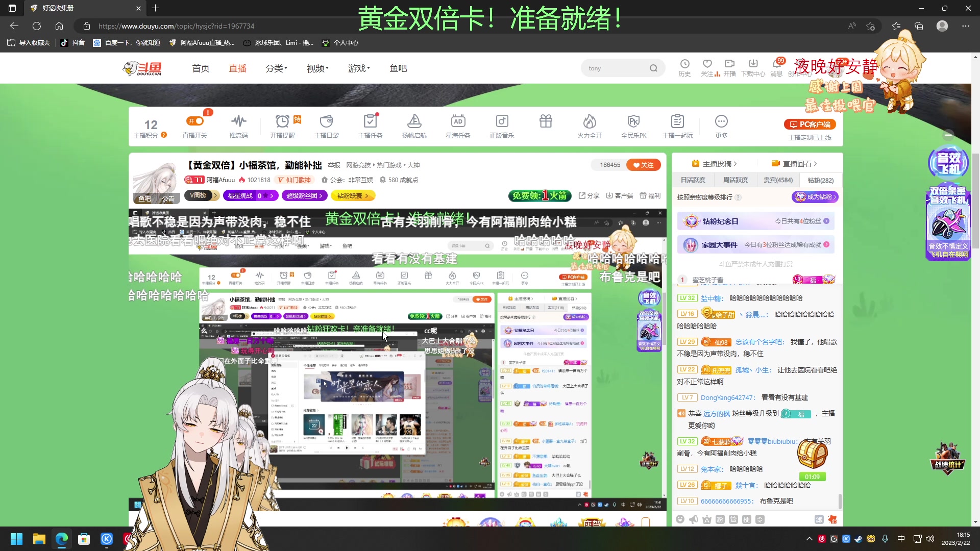The height and width of the screenshot is (551, 980).
Task: Open the emoji picker in chat
Action: pyautogui.click(x=680, y=519)
